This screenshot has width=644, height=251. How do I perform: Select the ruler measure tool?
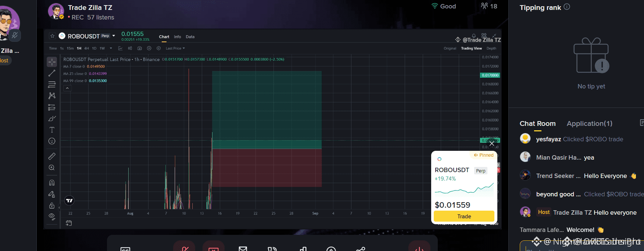tap(52, 156)
